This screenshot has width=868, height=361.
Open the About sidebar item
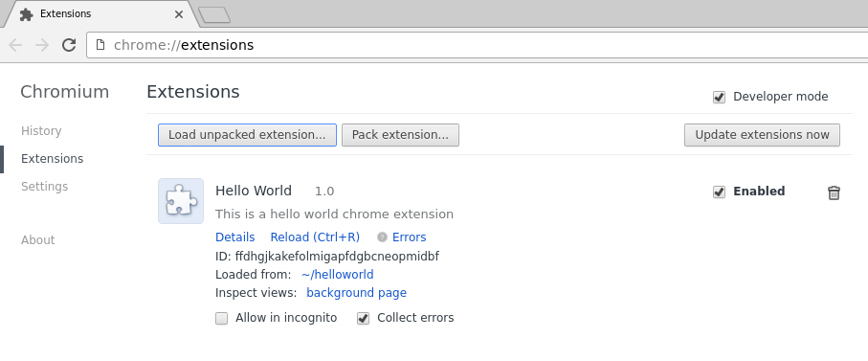point(37,239)
